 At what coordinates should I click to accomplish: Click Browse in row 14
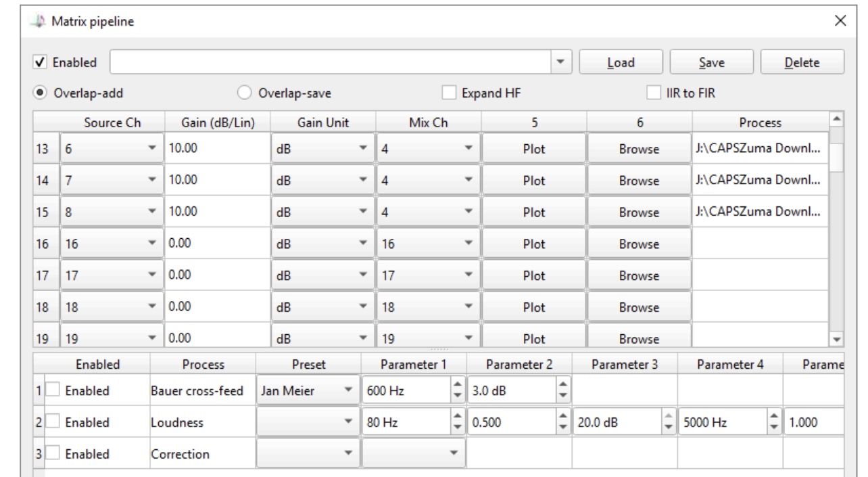(640, 181)
